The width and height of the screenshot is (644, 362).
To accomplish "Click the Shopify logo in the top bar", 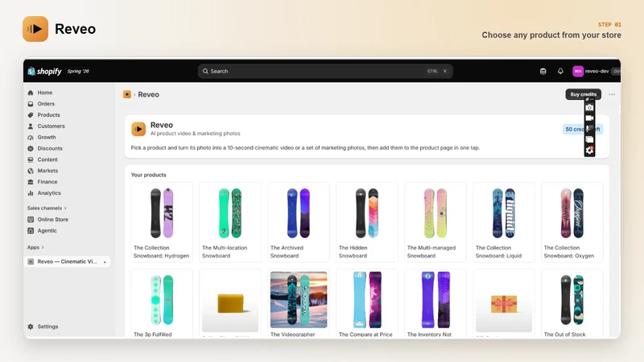I will [x=45, y=71].
